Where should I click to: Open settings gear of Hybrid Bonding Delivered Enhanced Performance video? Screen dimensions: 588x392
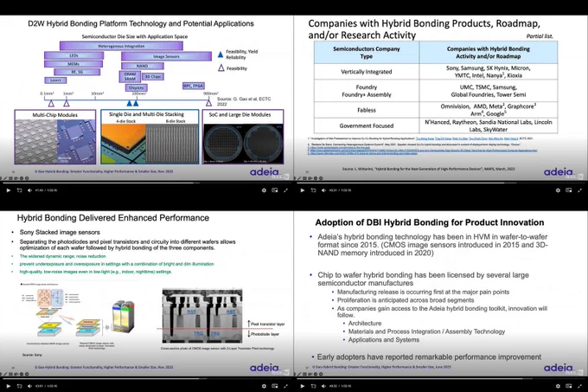264,386
